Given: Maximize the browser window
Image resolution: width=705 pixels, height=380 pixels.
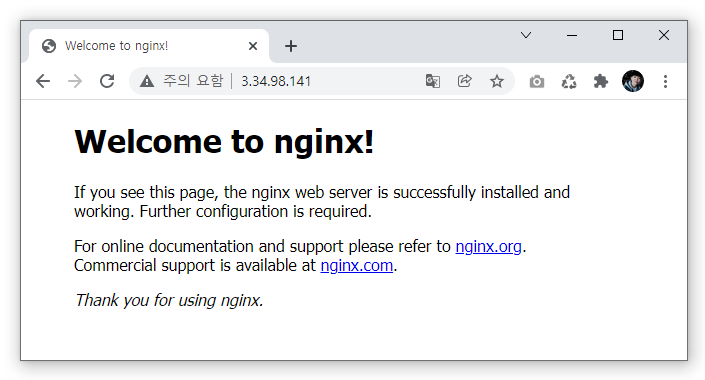Looking at the screenshot, I should click(x=618, y=35).
